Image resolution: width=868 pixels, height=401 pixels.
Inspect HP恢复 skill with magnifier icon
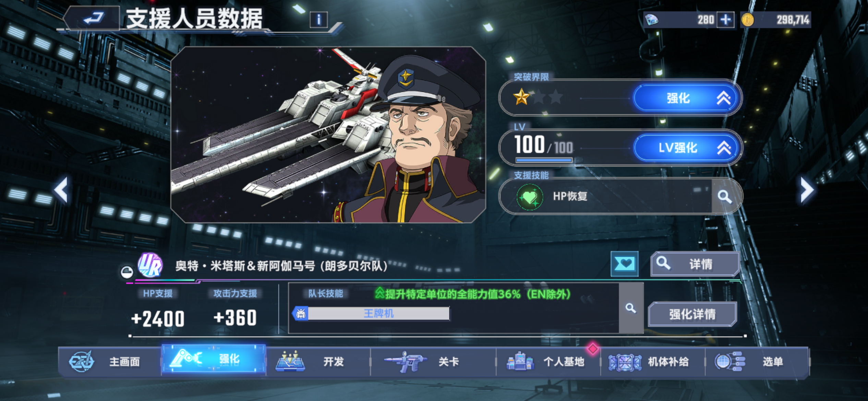point(725,196)
